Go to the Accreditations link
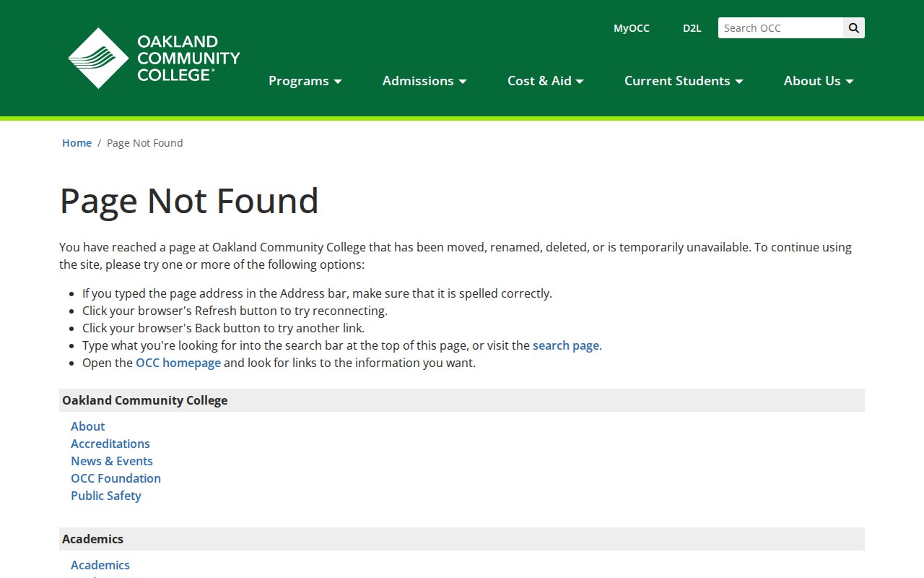The height and width of the screenshot is (578, 924). [110, 444]
